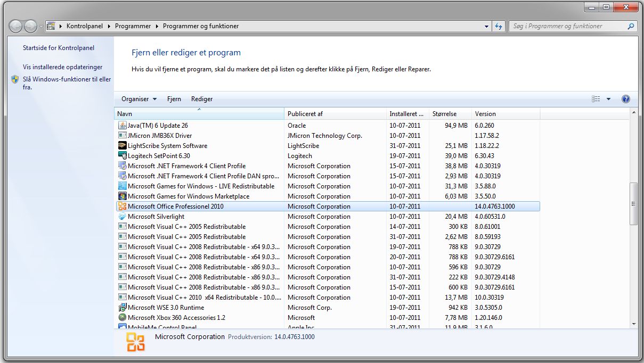This screenshot has width=644, height=363.
Task: Click the Logitech SetPoint 6.30 icon
Action: (x=122, y=156)
